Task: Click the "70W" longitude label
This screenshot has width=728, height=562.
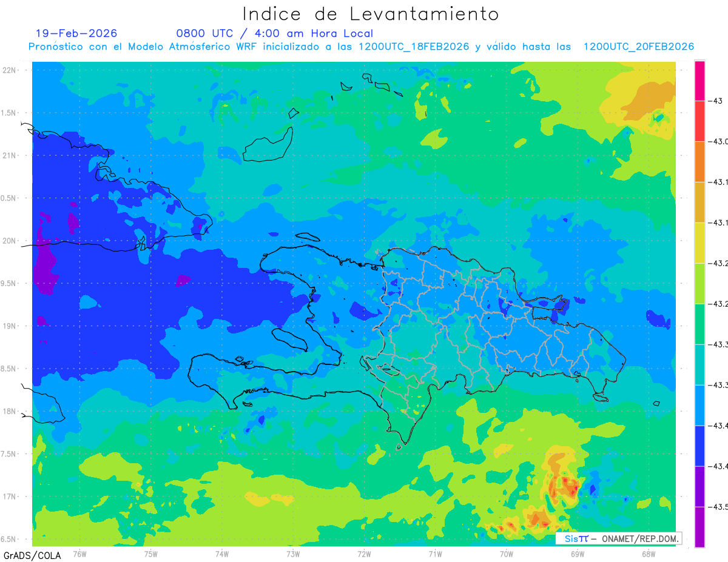Action: point(506,554)
